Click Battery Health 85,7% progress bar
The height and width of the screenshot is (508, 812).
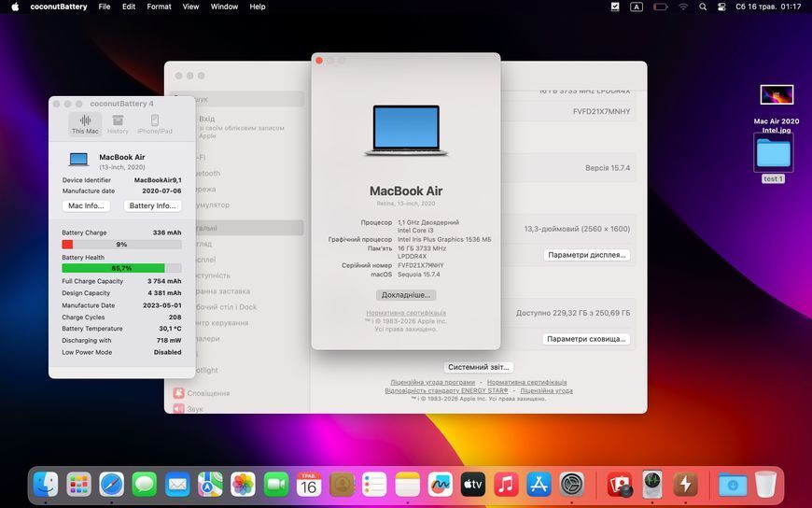pos(121,268)
